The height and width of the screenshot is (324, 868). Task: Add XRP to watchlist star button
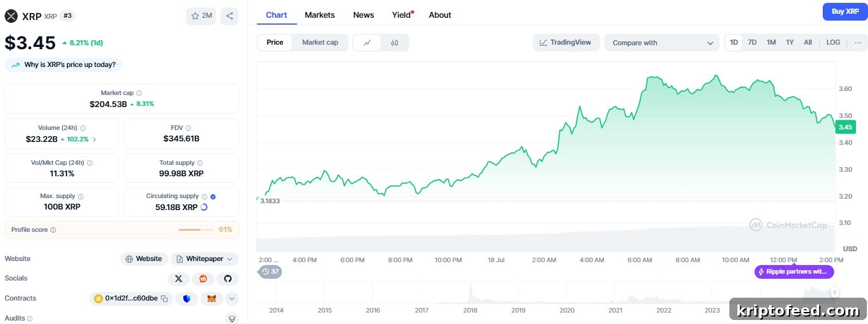[x=201, y=16]
